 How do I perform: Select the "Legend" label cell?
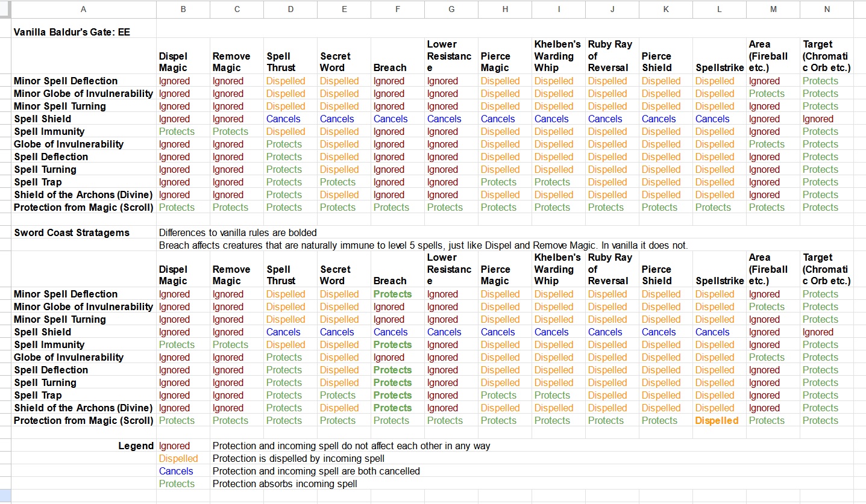(x=136, y=446)
